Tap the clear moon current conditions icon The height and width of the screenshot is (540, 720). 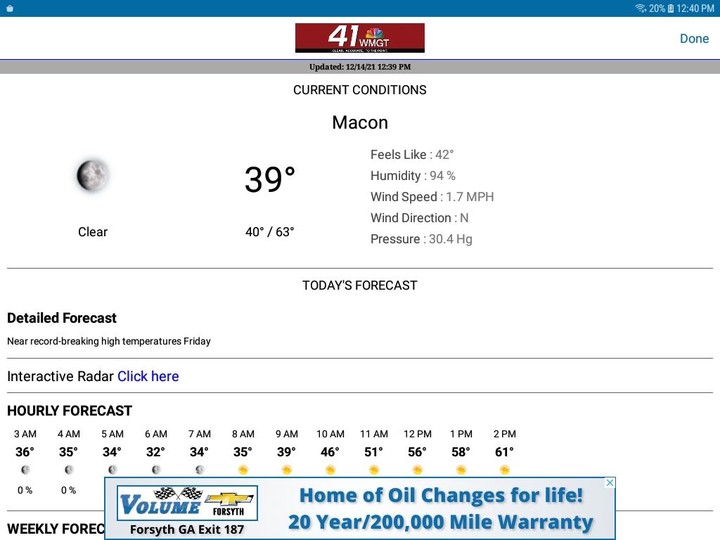(x=92, y=176)
